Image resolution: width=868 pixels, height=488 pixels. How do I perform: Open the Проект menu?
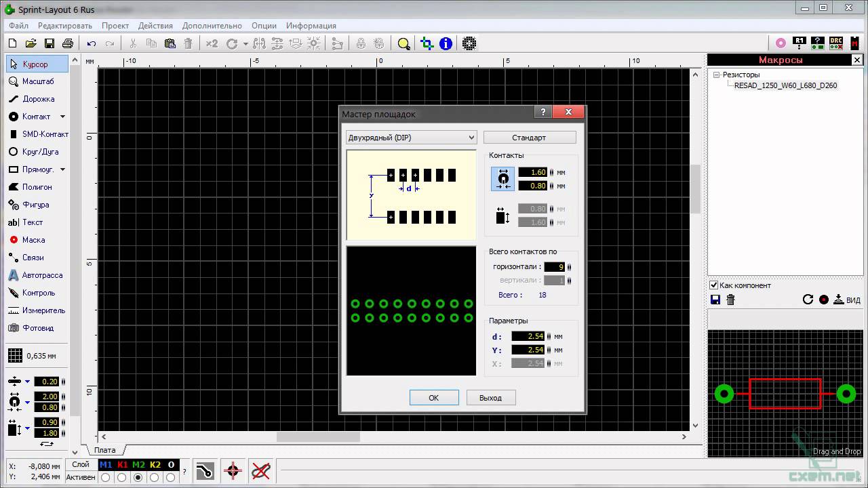pyautogui.click(x=115, y=26)
